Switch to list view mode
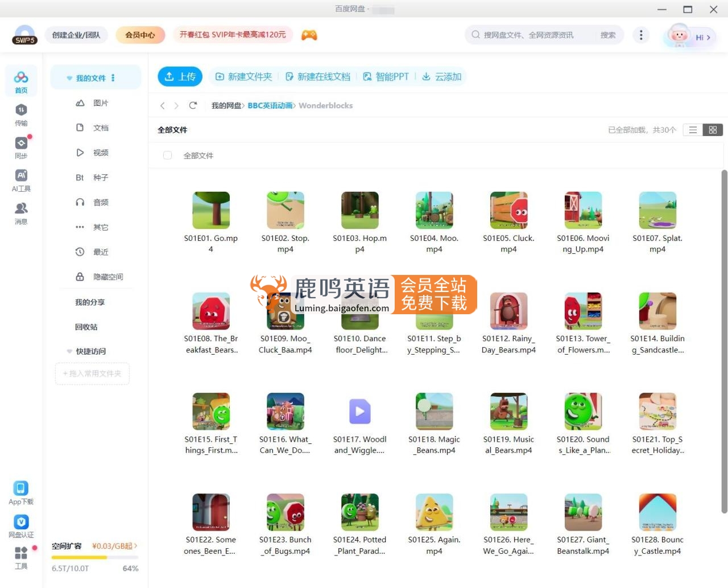 692,130
